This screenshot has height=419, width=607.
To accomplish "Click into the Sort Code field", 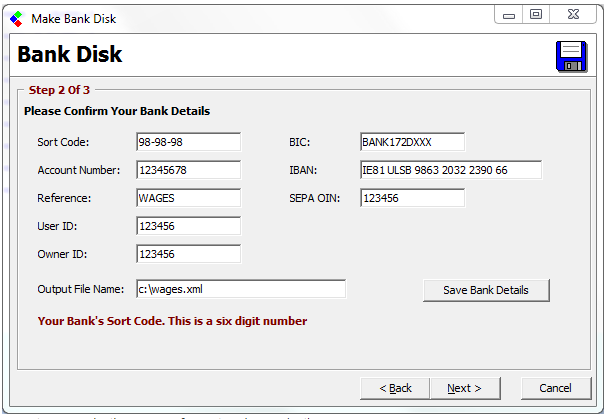I will 188,142.
